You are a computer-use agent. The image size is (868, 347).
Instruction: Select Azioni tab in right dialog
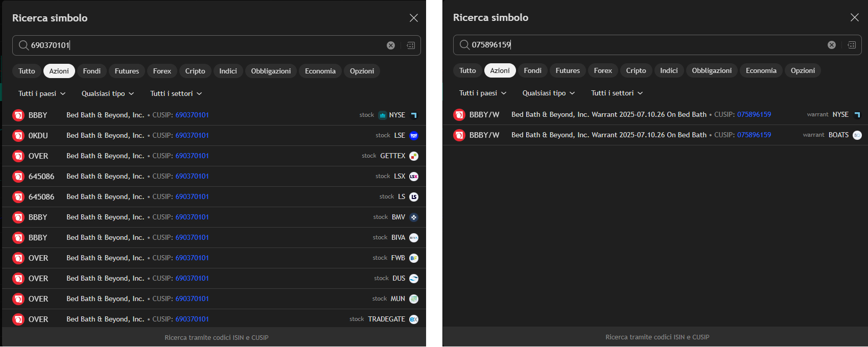[500, 70]
